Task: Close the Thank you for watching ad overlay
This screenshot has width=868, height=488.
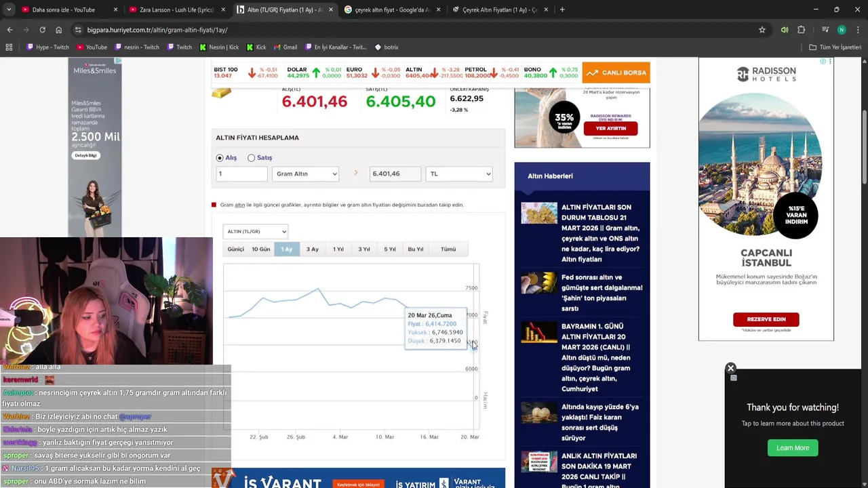Action: click(730, 369)
